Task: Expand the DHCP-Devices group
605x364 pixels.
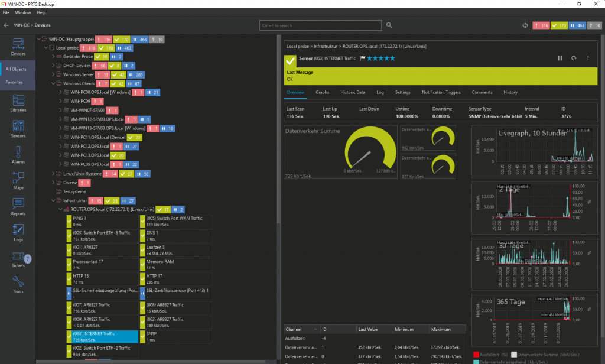Action: [x=53, y=66]
